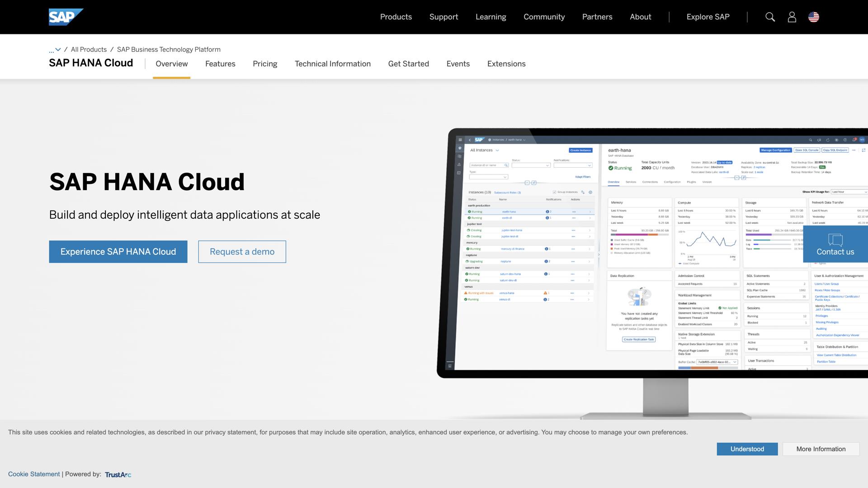868x488 pixels.
Task: Open the Products navigation menu
Action: [x=396, y=17]
